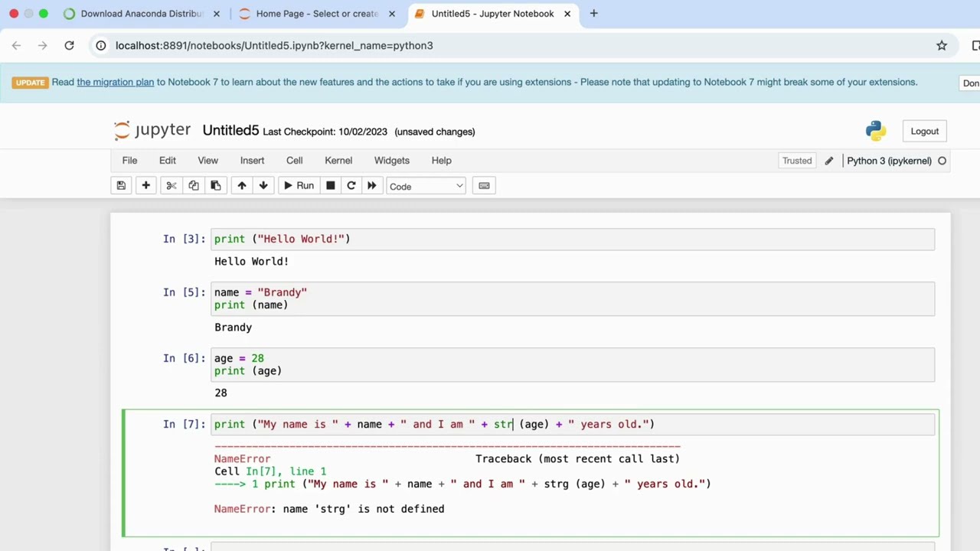Select the In [3] cell prompt
The height and width of the screenshot is (551, 980).
click(x=184, y=239)
